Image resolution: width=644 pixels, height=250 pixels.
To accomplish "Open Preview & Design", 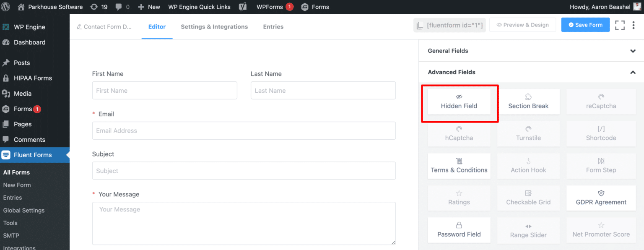I will click(522, 25).
